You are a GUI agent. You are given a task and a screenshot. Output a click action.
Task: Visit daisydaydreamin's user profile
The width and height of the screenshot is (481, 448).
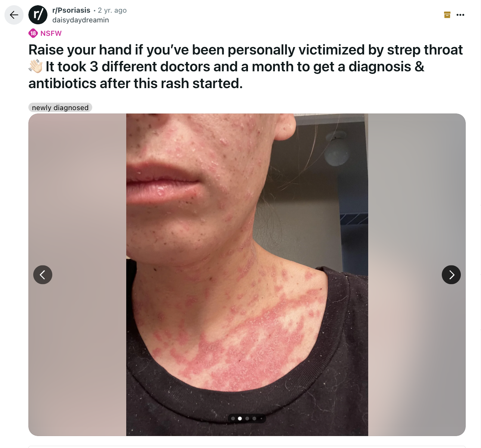[x=81, y=20]
